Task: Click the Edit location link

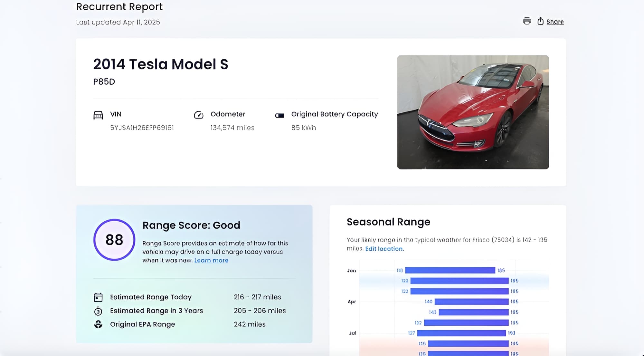Action: [384, 249]
